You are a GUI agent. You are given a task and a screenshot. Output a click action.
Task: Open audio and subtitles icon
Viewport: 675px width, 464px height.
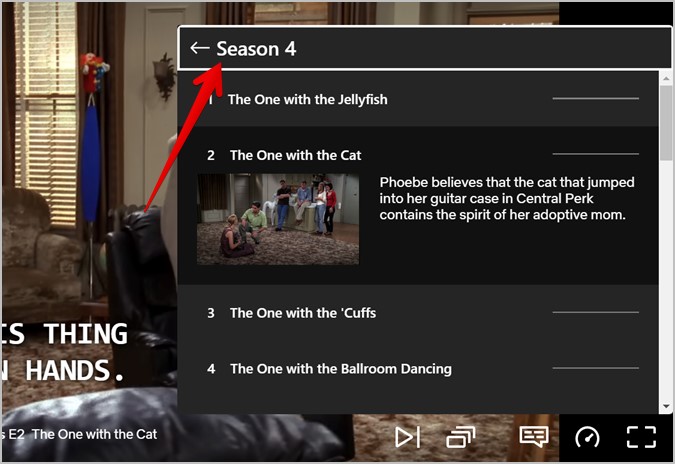[x=534, y=437]
